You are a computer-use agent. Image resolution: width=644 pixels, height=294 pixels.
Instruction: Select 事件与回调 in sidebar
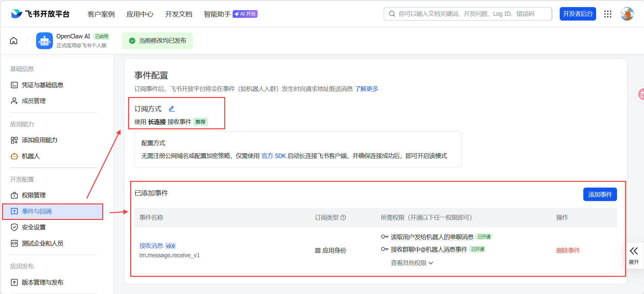pos(53,211)
